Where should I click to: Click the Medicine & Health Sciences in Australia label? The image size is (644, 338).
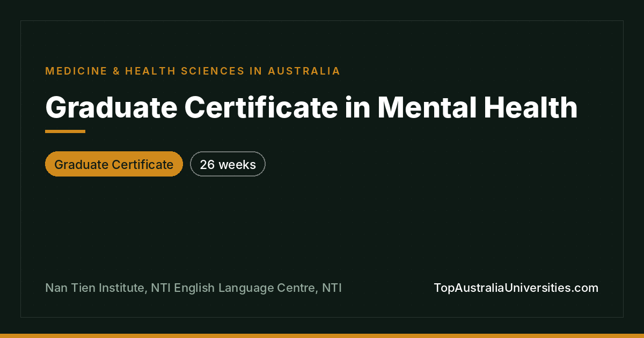click(193, 71)
